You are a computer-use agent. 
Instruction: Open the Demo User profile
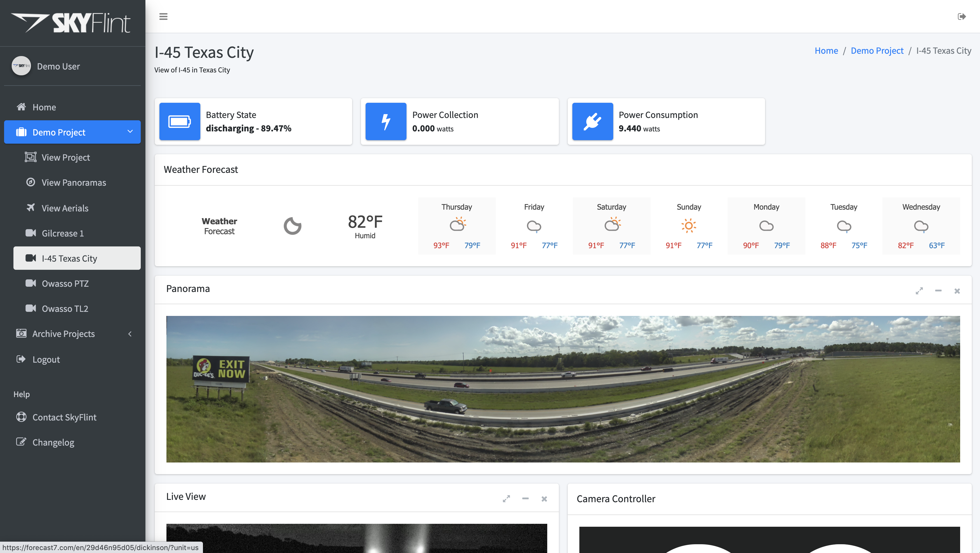[58, 66]
